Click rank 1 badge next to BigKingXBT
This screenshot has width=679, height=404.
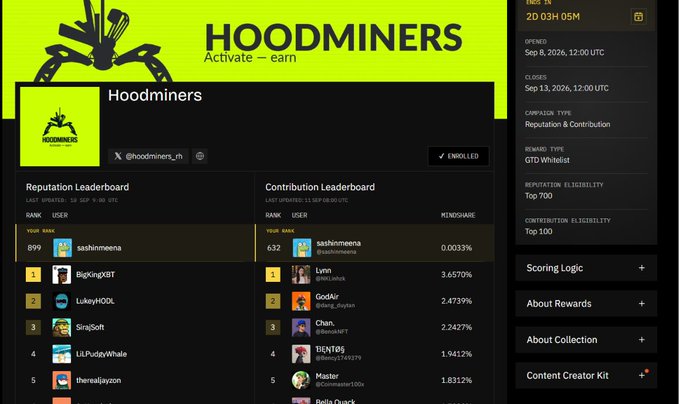click(33, 275)
